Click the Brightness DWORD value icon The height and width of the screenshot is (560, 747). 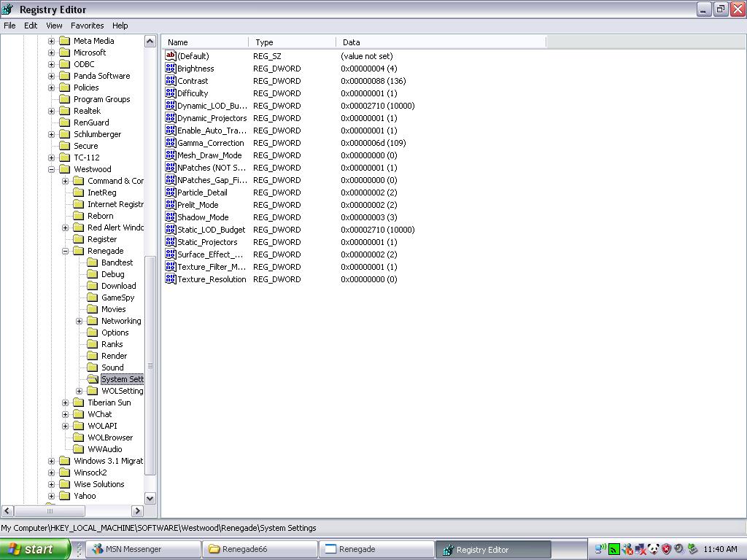pyautogui.click(x=171, y=69)
